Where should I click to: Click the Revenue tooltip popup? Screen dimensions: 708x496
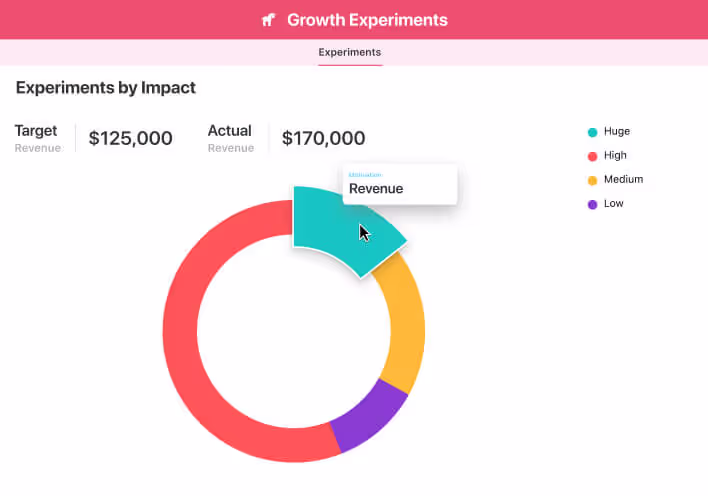point(399,184)
